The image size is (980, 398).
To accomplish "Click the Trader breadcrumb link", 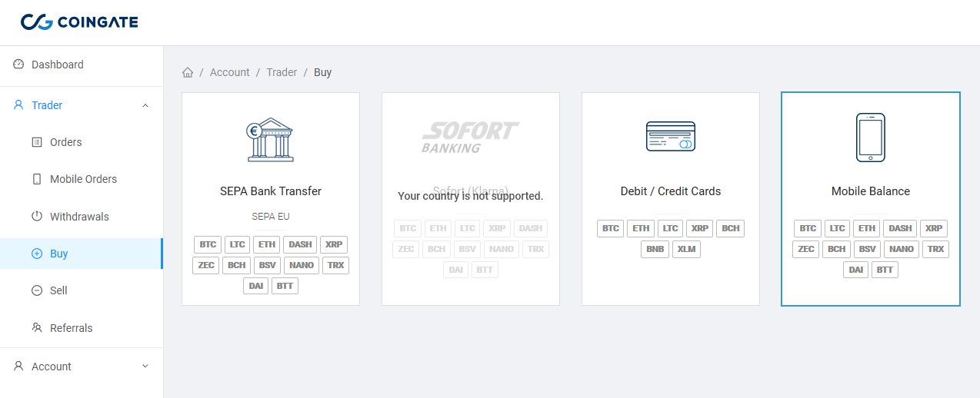I will click(282, 72).
